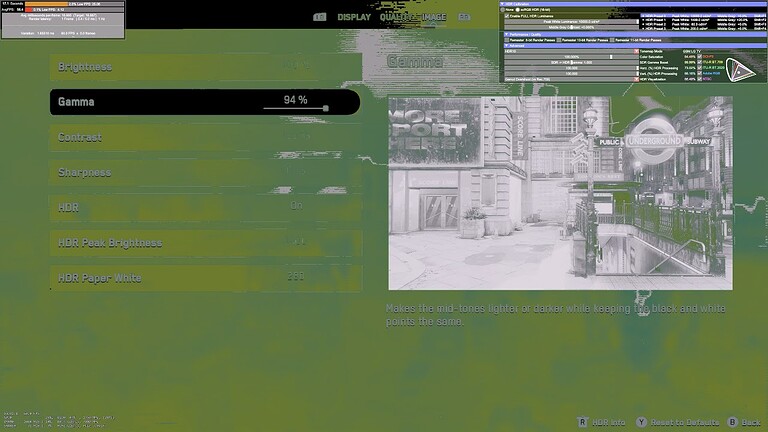Image resolution: width=768 pixels, height=432 pixels.
Task: Click the R stick HDR Info icon
Action: [582, 422]
